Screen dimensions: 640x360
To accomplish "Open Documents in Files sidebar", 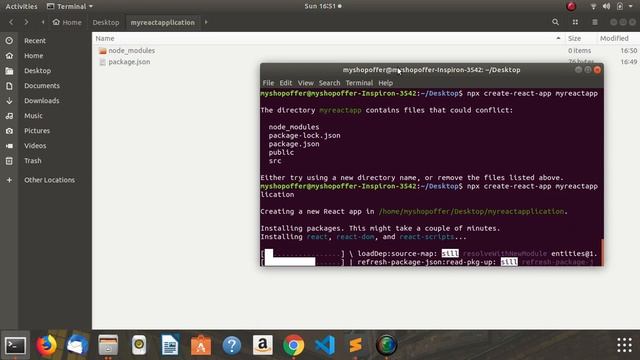I will [x=42, y=86].
